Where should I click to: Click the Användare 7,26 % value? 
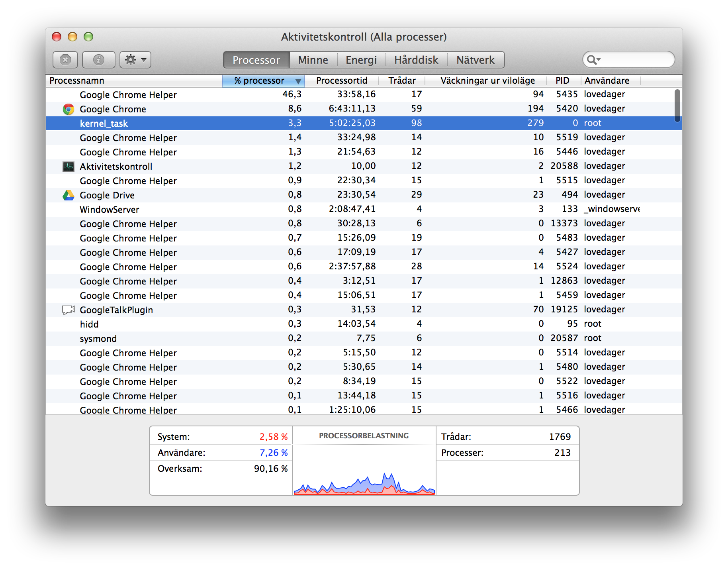coord(274,453)
